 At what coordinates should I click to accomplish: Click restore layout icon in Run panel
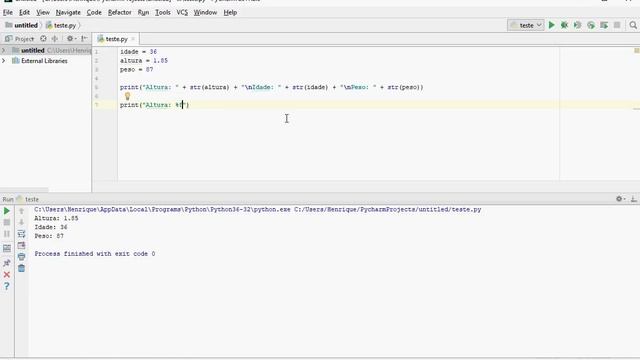[7, 248]
